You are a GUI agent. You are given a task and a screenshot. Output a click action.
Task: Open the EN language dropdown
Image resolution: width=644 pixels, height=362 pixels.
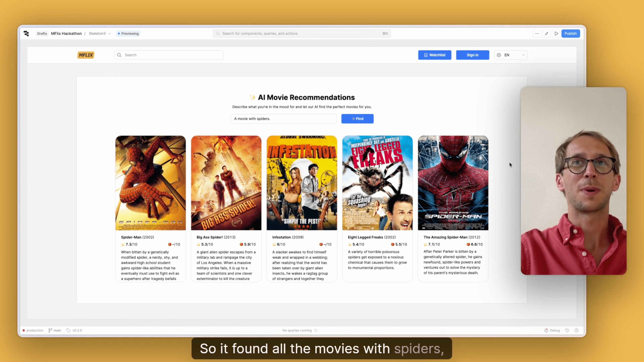(510, 55)
